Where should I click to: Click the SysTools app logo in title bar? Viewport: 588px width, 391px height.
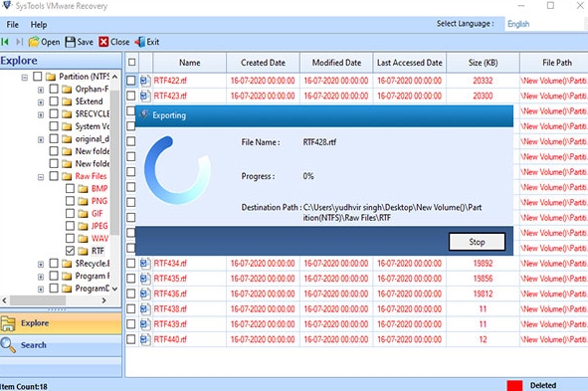(x=7, y=6)
